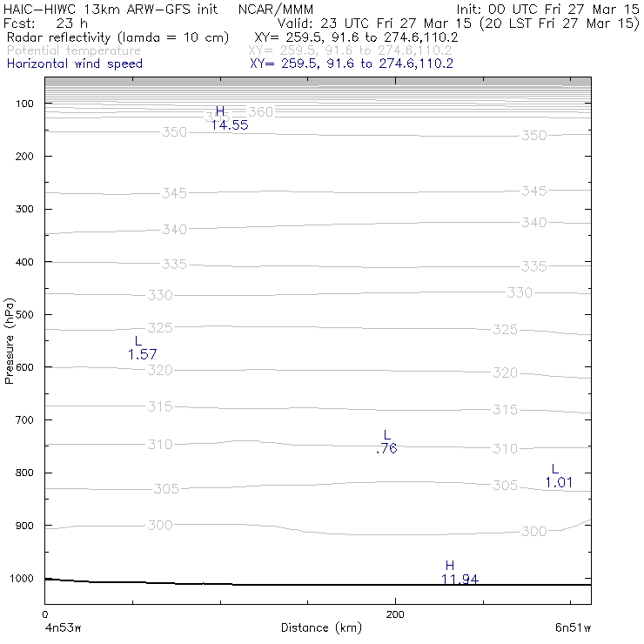Viewport: 644px width, 644px height.
Task: Click the "310" contour label right of "L .76"
Action: click(505, 448)
